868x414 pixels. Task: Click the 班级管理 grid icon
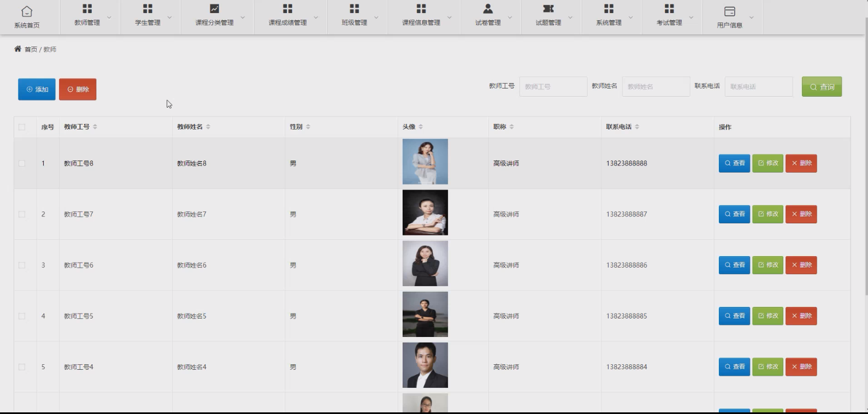(355, 9)
